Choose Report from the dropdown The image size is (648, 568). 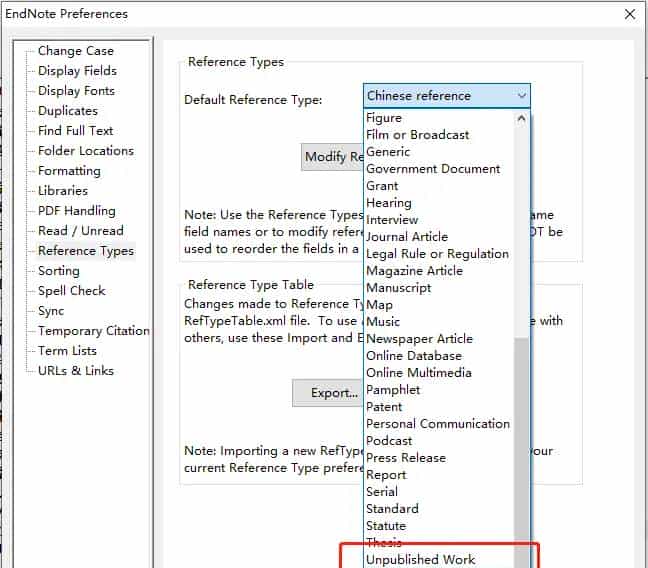[440, 474]
